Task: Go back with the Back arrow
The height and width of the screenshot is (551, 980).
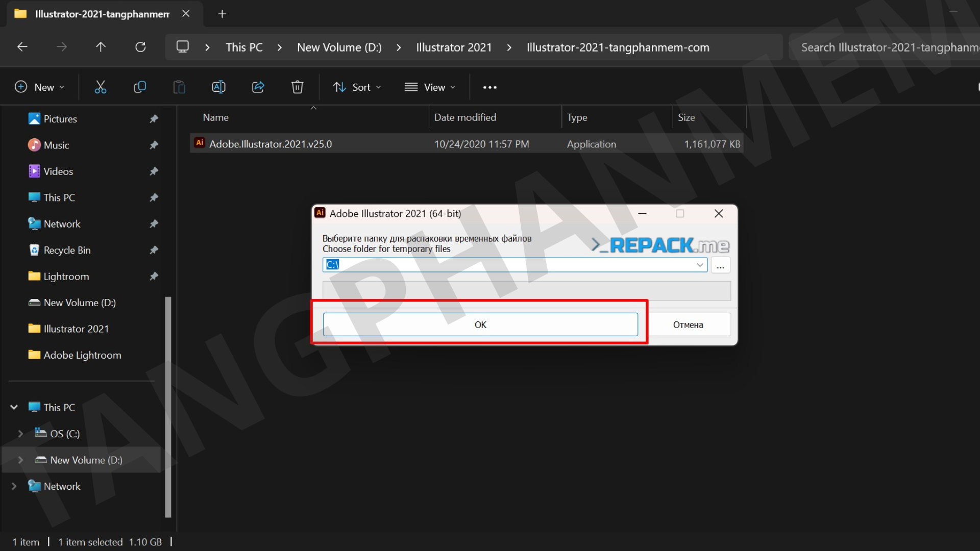Action: click(22, 47)
